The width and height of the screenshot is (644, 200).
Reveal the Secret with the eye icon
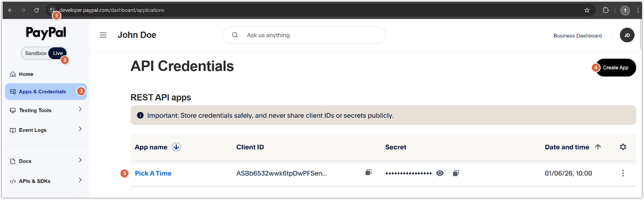point(440,173)
